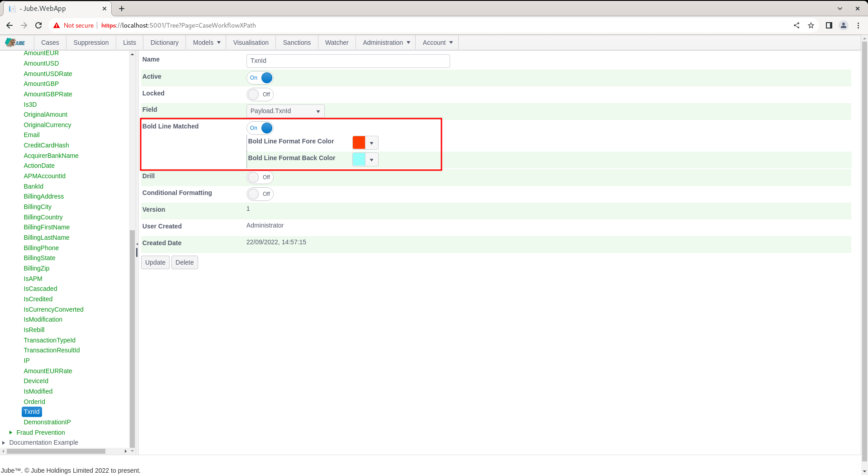
Task: Open the Sanctions menu
Action: point(297,43)
